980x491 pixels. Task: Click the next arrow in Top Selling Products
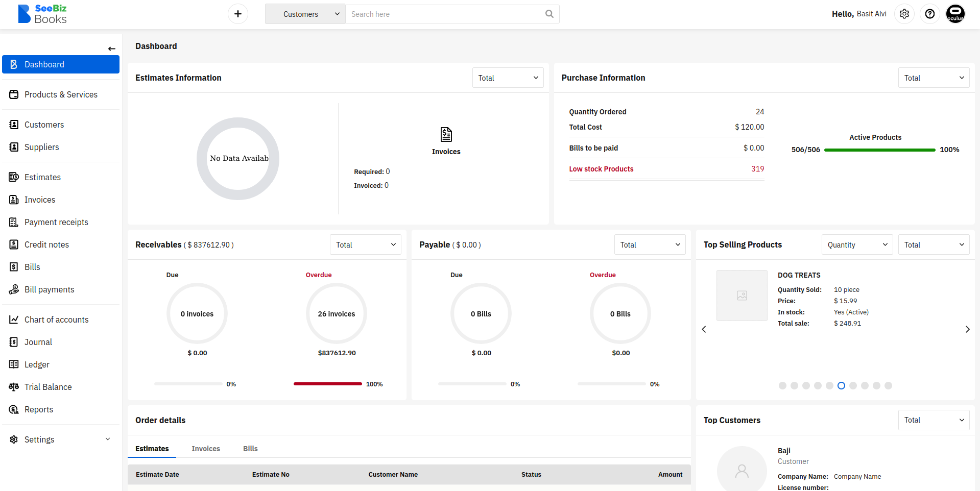coord(967,329)
